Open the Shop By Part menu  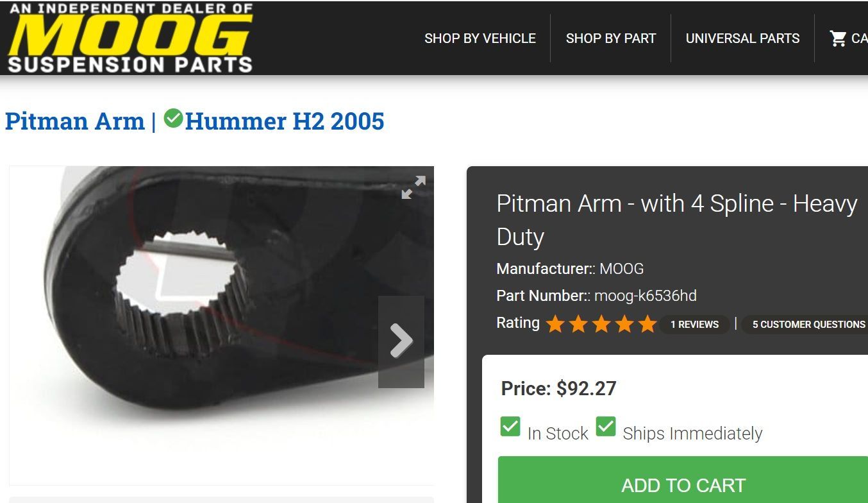click(611, 38)
